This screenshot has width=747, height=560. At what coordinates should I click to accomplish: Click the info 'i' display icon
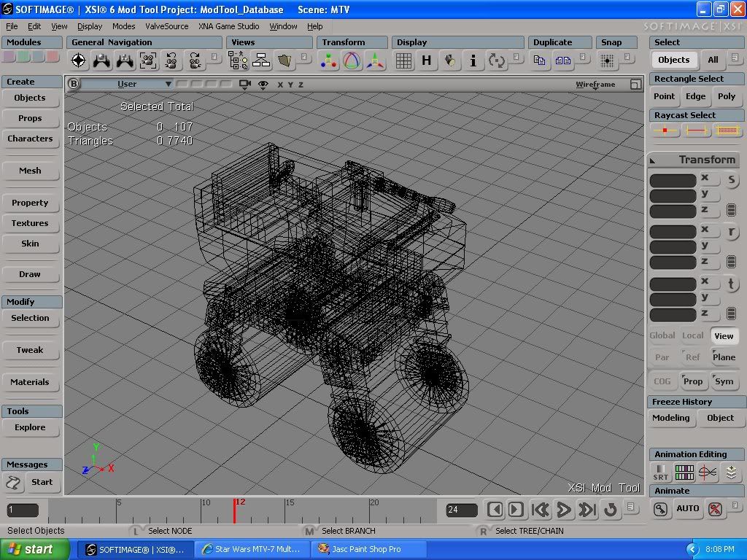pyautogui.click(x=473, y=61)
